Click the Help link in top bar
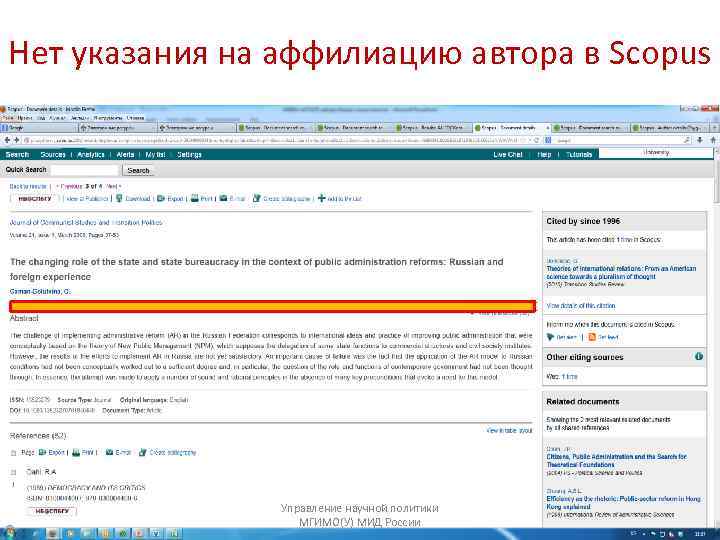This screenshot has height=540, width=720. tap(544, 155)
